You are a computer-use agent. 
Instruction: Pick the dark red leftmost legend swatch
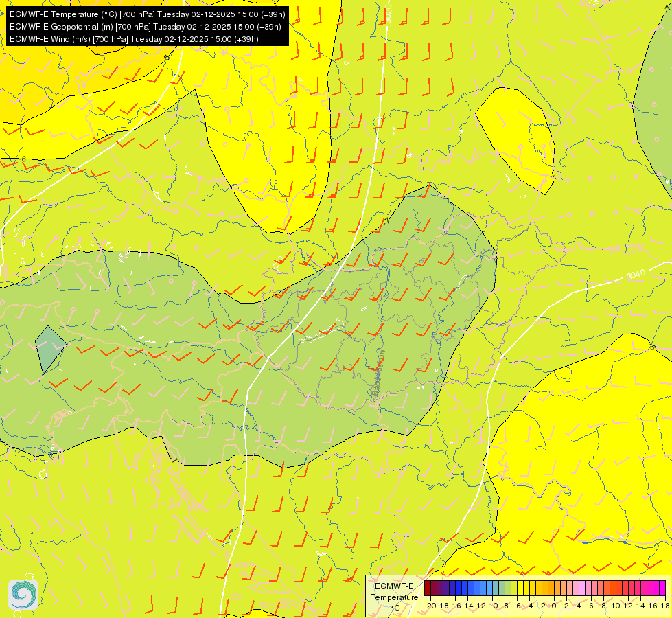tap(427, 588)
